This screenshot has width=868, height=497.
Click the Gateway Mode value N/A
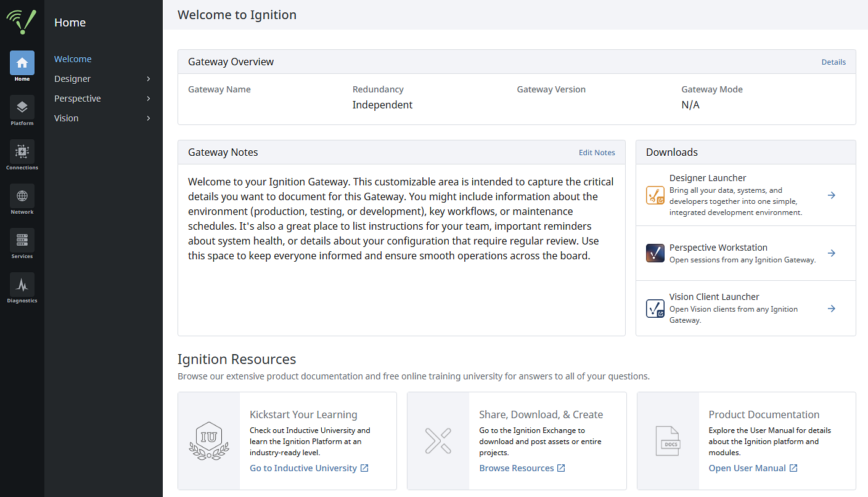690,105
